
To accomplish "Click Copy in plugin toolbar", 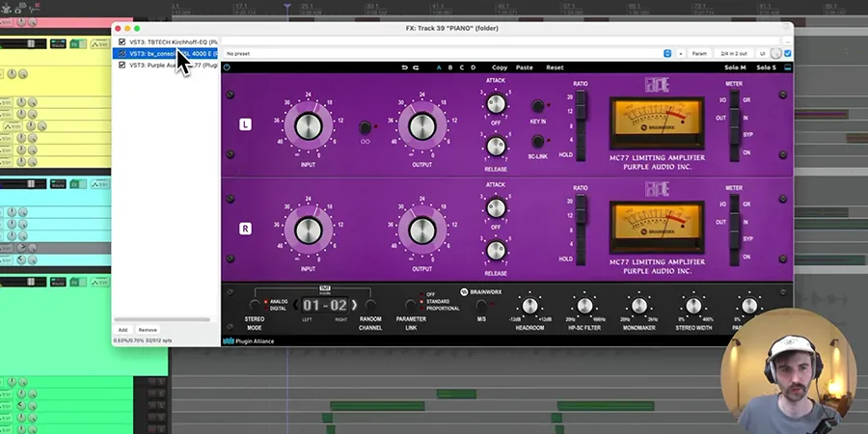I will click(x=500, y=68).
